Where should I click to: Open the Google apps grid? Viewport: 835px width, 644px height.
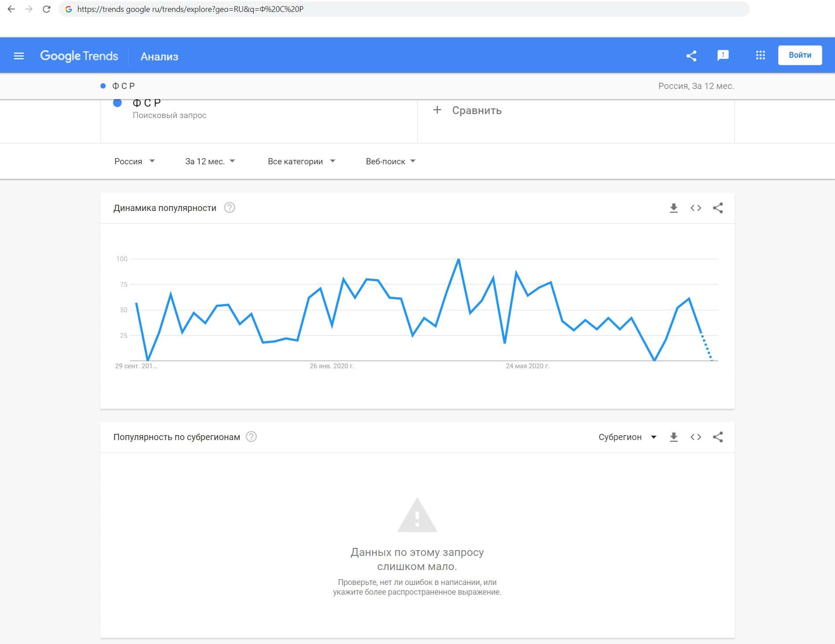click(760, 56)
